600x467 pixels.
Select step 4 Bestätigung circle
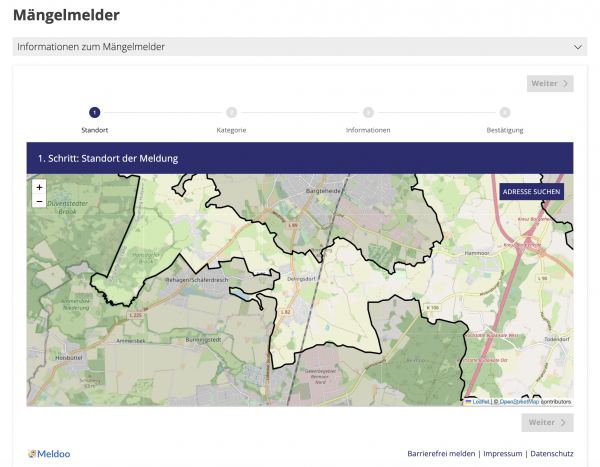505,113
